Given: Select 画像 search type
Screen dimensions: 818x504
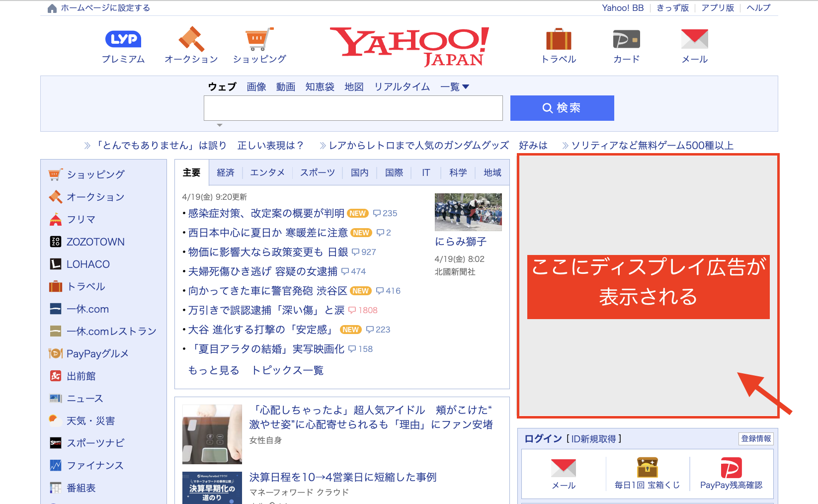Looking at the screenshot, I should coord(256,87).
